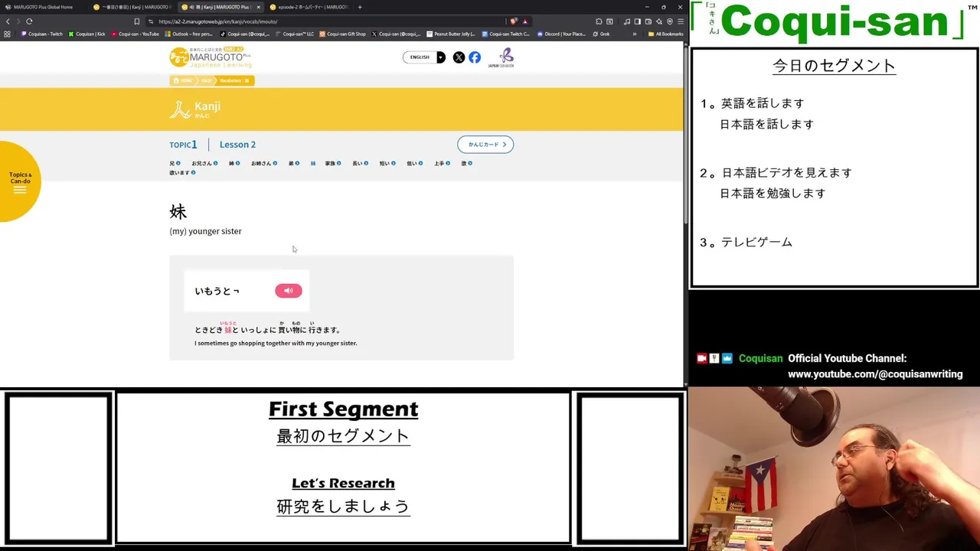This screenshot has height=551, width=980.
Task: Open the Facebook share icon
Action: point(475,57)
